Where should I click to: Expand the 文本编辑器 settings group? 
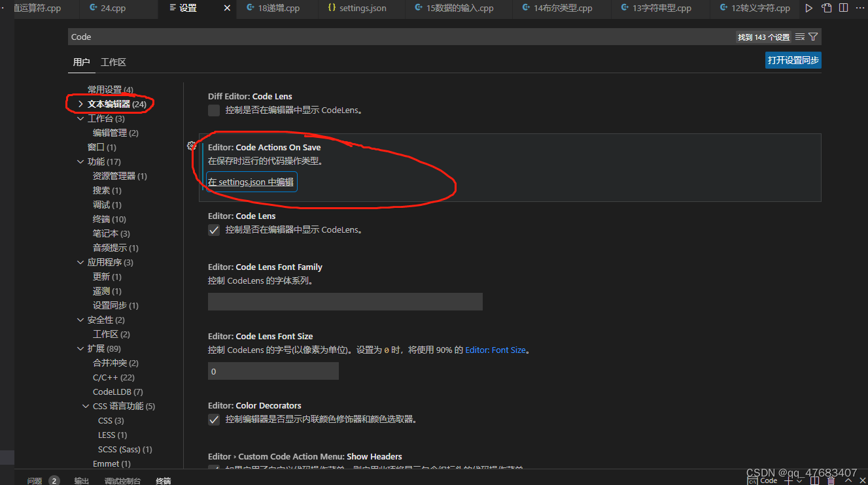(80, 104)
